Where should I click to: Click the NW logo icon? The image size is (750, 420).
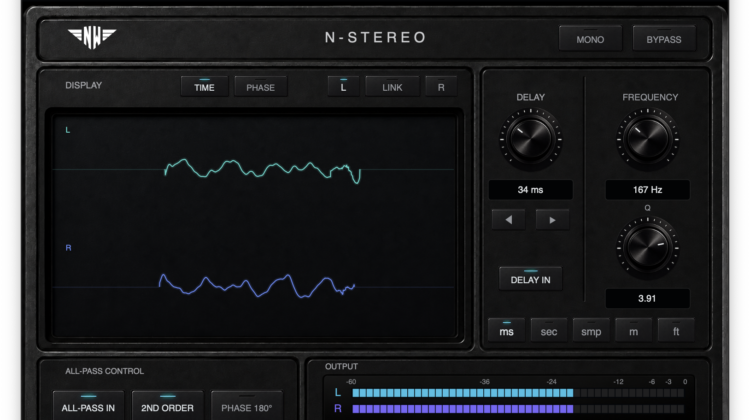tap(92, 37)
